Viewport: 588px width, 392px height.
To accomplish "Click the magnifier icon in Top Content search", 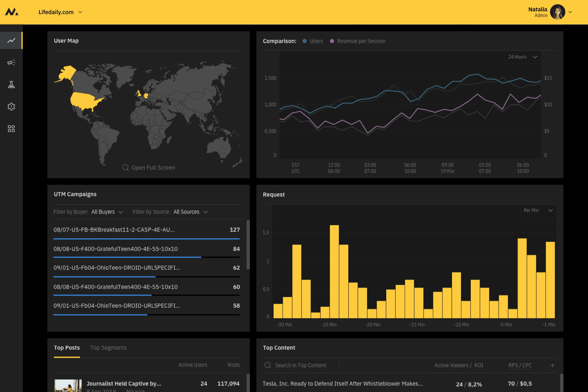I will [268, 365].
